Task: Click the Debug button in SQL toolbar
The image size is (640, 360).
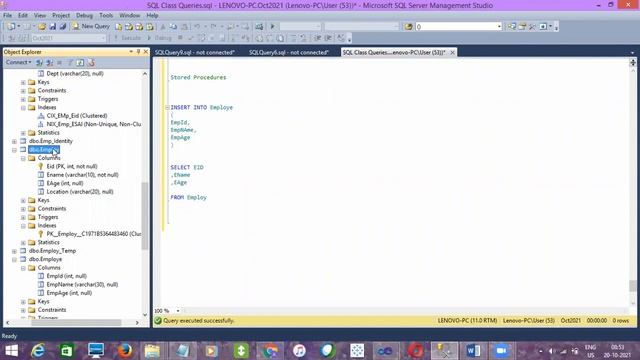Action: coord(159,38)
